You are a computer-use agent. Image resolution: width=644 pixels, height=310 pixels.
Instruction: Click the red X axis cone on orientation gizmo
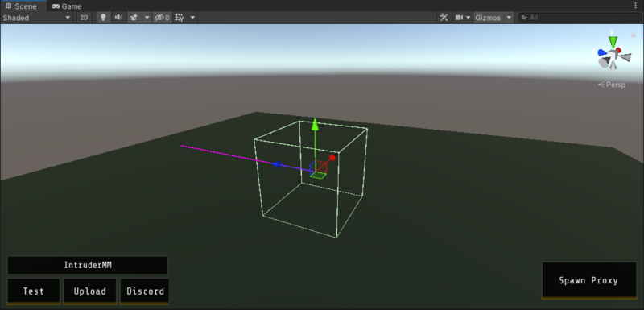point(618,50)
